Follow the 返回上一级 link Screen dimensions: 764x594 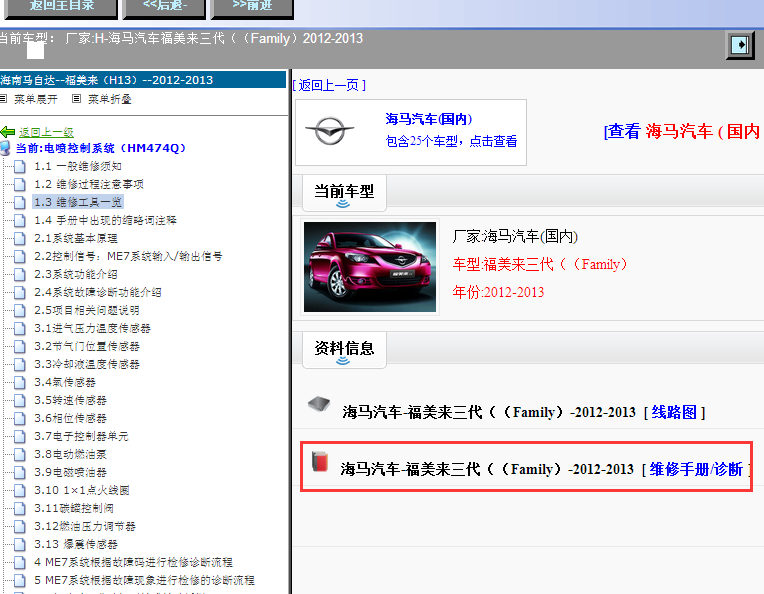click(46, 132)
